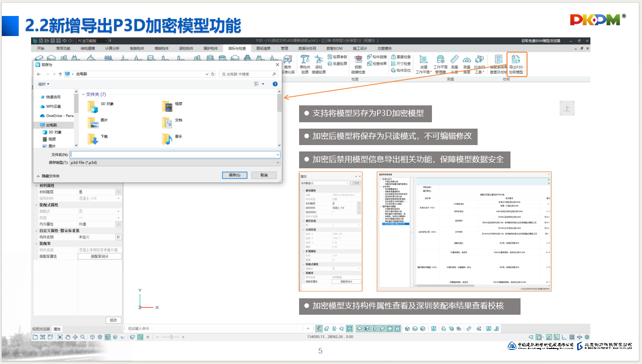Open the 保存类型 p3d File dropdown
The height and width of the screenshot is (364, 642).
174,162
